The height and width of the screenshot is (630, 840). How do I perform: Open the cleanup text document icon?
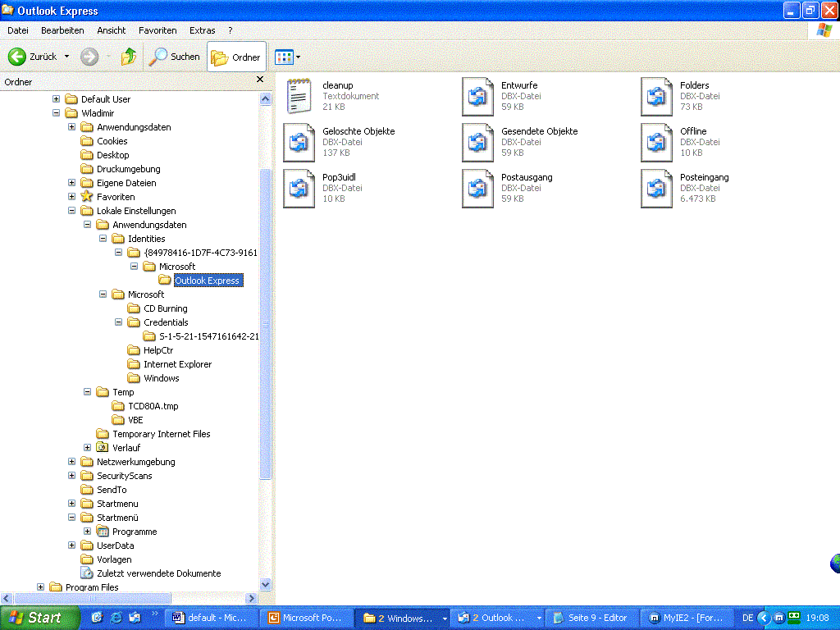click(299, 97)
